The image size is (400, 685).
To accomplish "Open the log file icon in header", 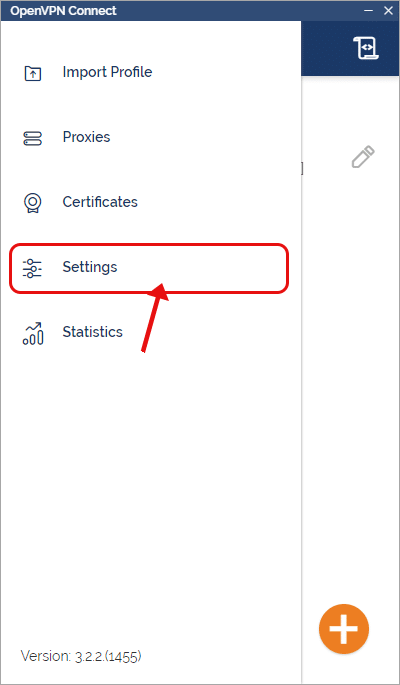I will pos(366,48).
